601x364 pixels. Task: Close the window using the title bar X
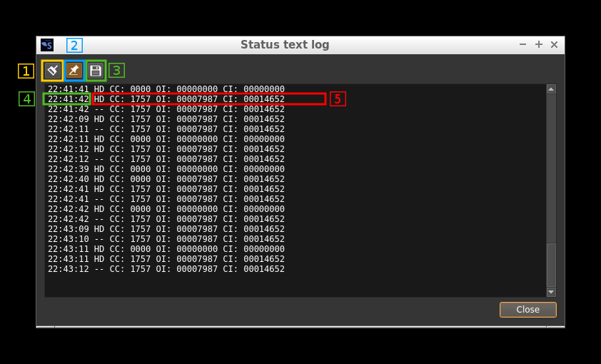pos(554,45)
